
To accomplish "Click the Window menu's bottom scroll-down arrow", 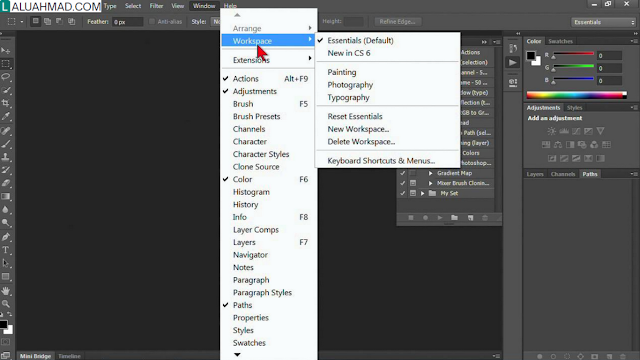I will pos(237,355).
